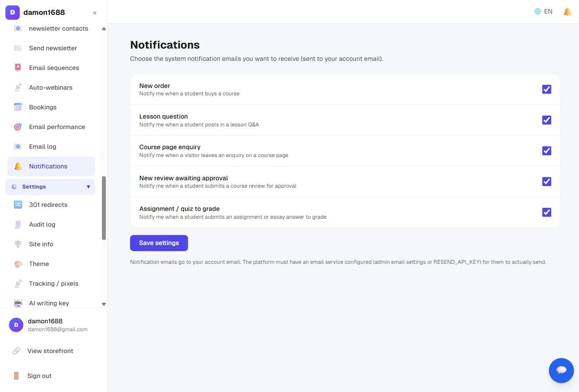
Task: Open the blue chat bubble widget
Action: 561,371
